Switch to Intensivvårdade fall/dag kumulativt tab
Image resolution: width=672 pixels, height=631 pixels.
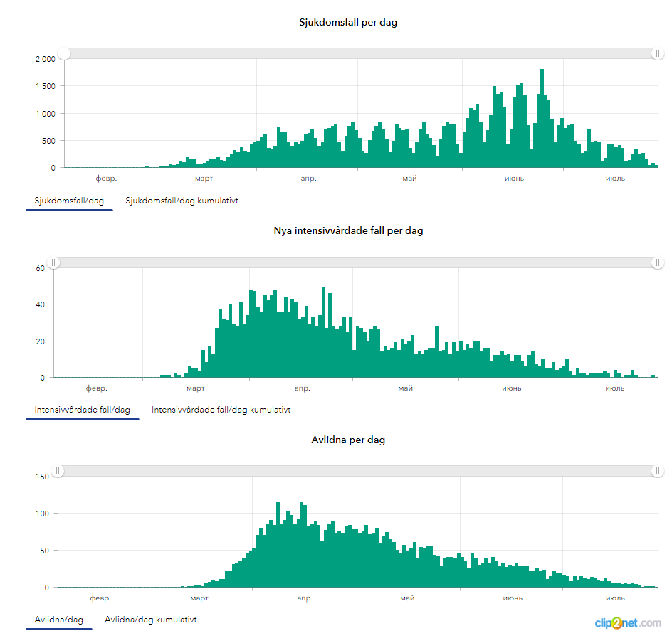click(x=221, y=410)
